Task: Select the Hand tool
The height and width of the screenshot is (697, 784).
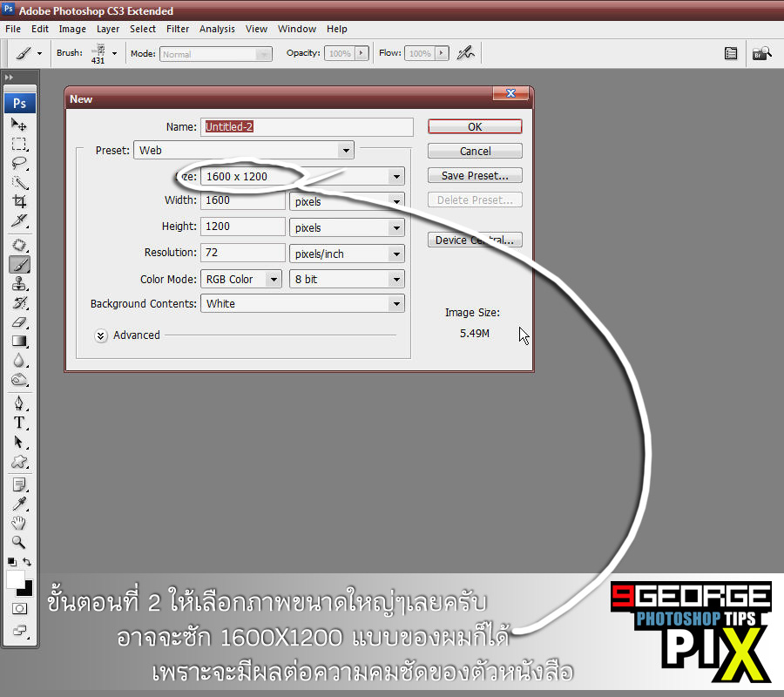Action: (19, 524)
